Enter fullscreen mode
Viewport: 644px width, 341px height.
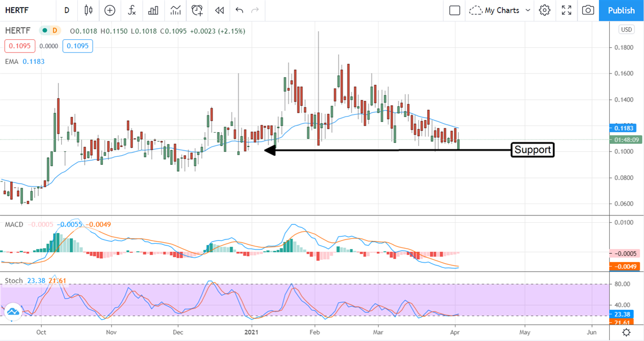click(567, 10)
